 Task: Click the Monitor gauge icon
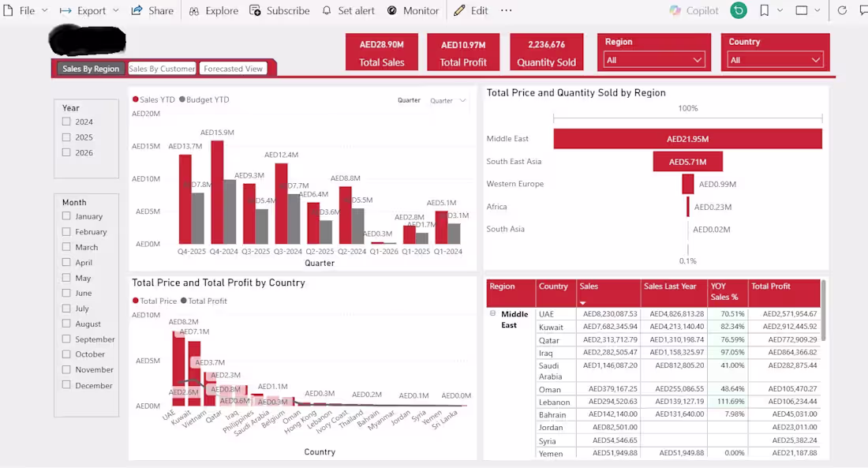392,10
